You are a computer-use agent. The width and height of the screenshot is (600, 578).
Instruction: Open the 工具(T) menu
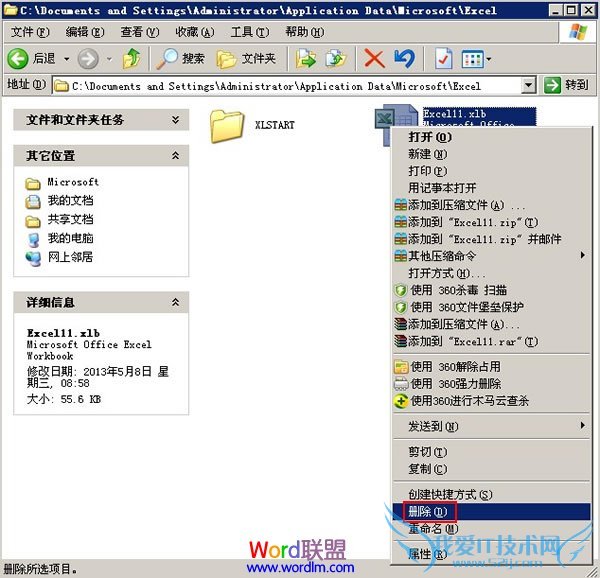pyautogui.click(x=250, y=32)
